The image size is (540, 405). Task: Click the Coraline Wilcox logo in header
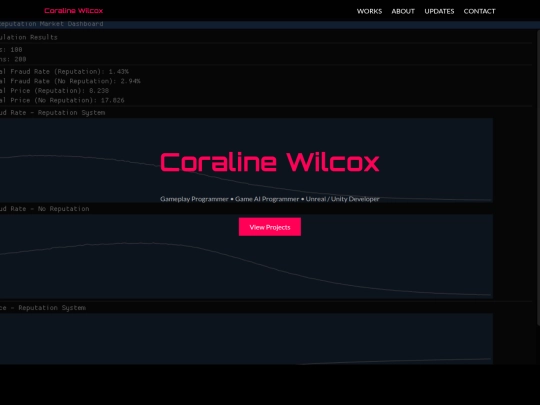click(73, 11)
